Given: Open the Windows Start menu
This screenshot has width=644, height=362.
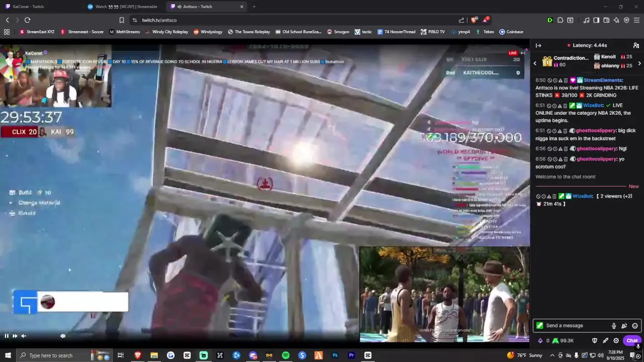Looking at the screenshot, I should [8, 355].
